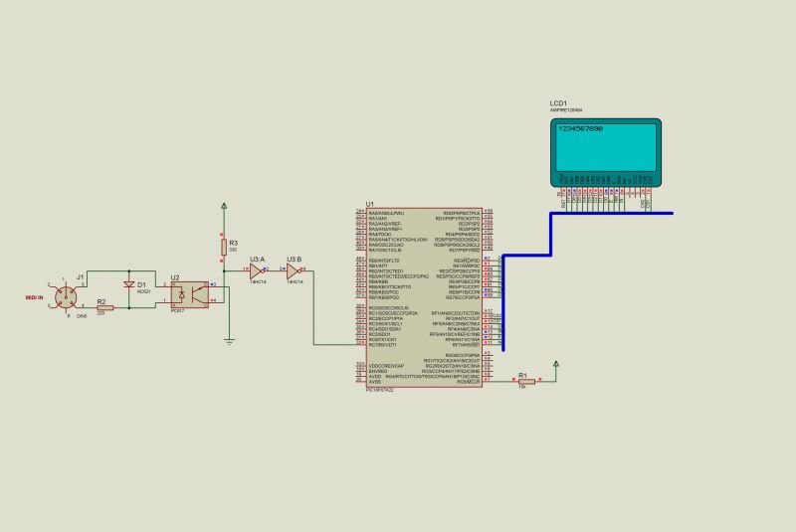Screen dimensions: 796x532
Task: Select the U3:B inverter gate
Action: [x=294, y=269]
